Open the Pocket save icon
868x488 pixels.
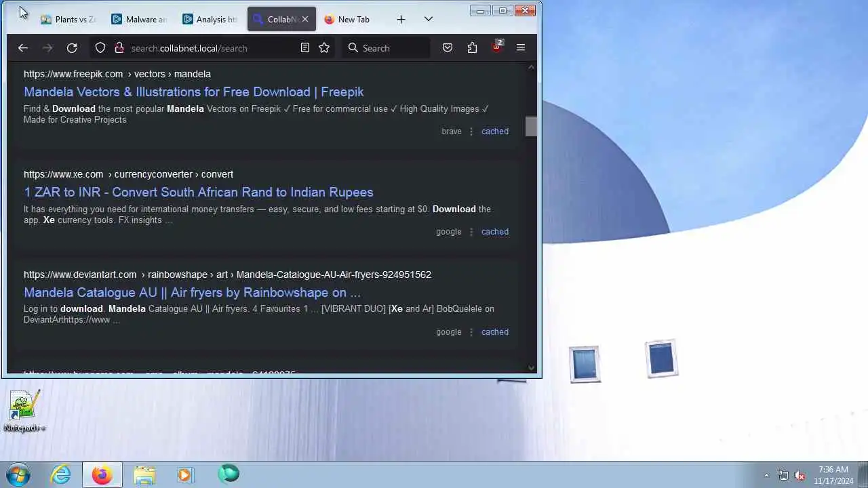point(448,48)
